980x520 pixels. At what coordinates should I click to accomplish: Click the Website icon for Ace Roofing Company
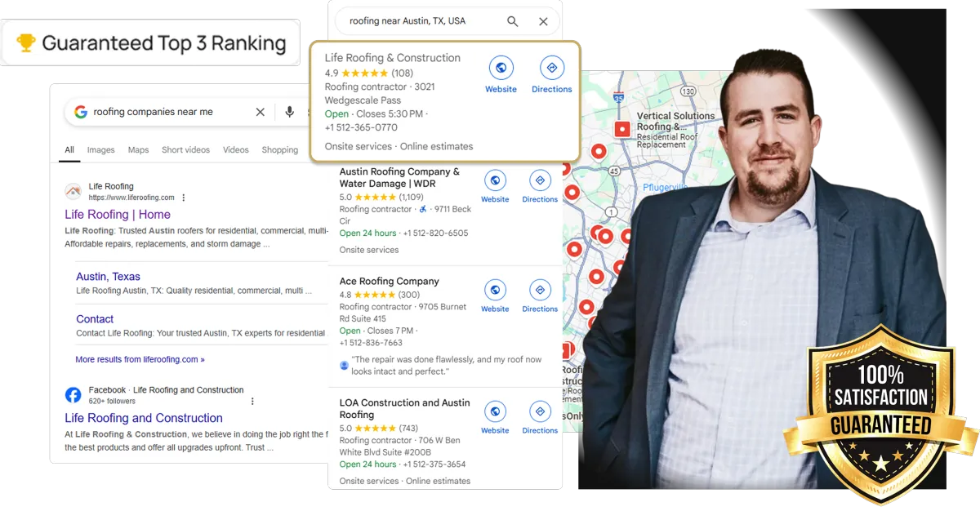[x=495, y=290]
